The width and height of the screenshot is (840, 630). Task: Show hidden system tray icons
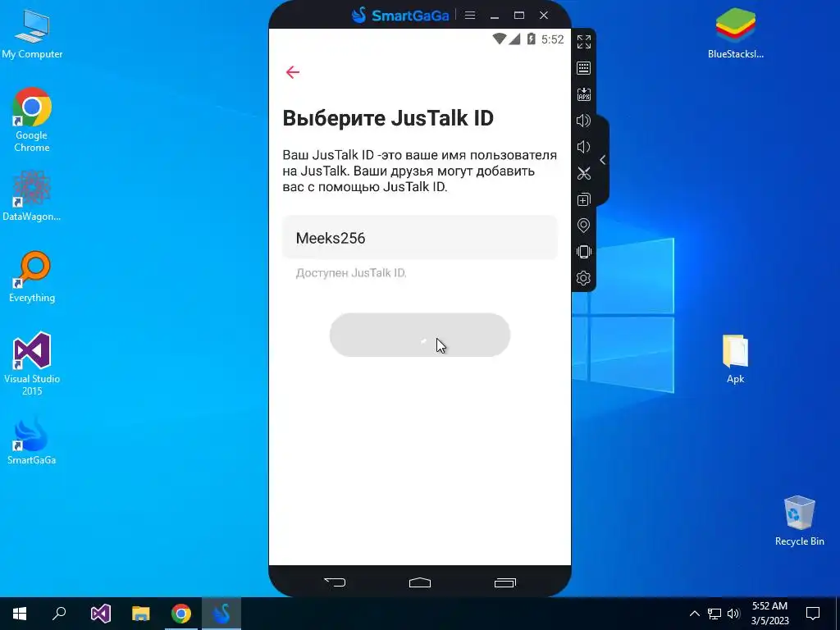pyautogui.click(x=694, y=614)
